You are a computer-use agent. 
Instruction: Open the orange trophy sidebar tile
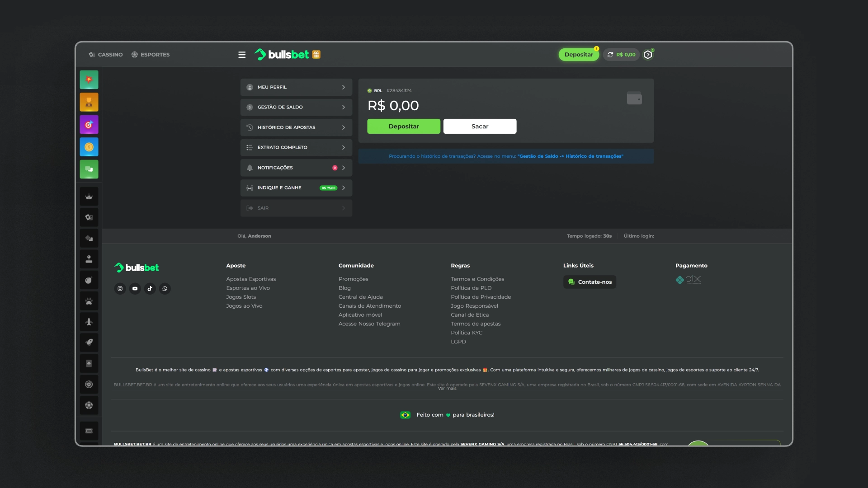click(x=89, y=102)
